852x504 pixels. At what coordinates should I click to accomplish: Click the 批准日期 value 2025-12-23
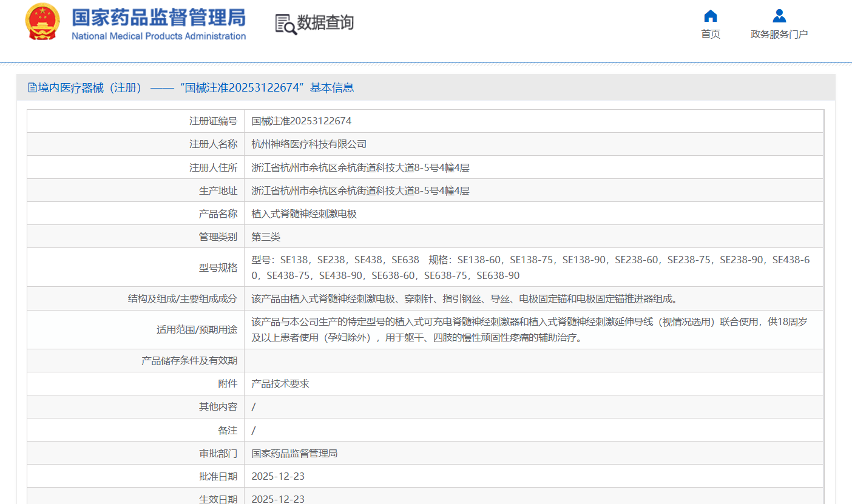[x=278, y=477]
